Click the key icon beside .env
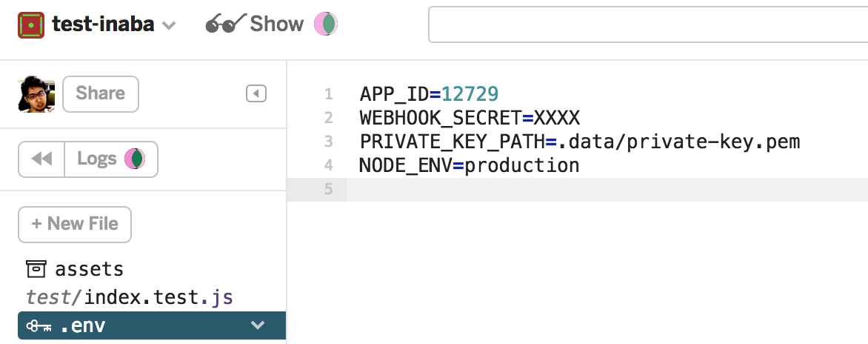Image resolution: width=868 pixels, height=344 pixels. 39,326
